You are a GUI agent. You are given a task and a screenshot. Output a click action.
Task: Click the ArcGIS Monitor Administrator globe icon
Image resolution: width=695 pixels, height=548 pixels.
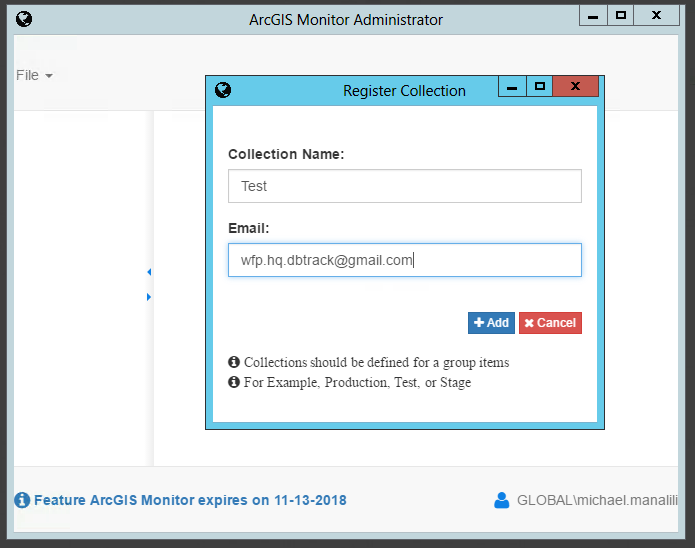coord(24,19)
